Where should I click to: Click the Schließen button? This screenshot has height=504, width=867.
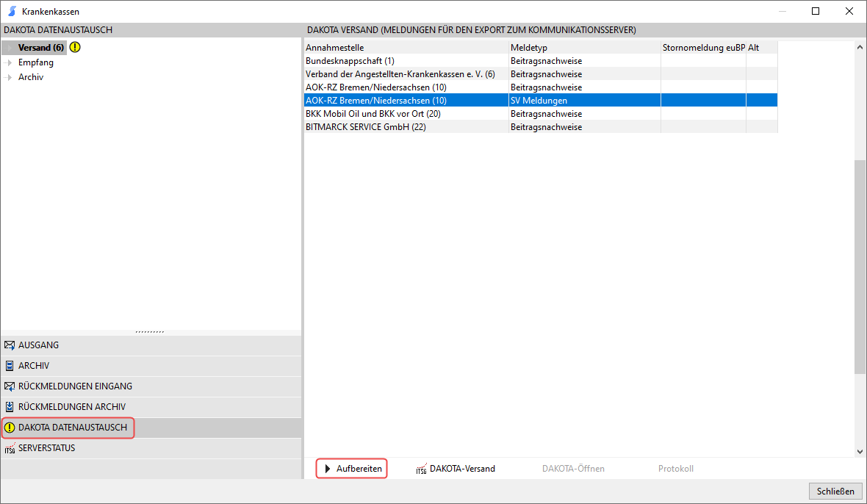pos(835,492)
